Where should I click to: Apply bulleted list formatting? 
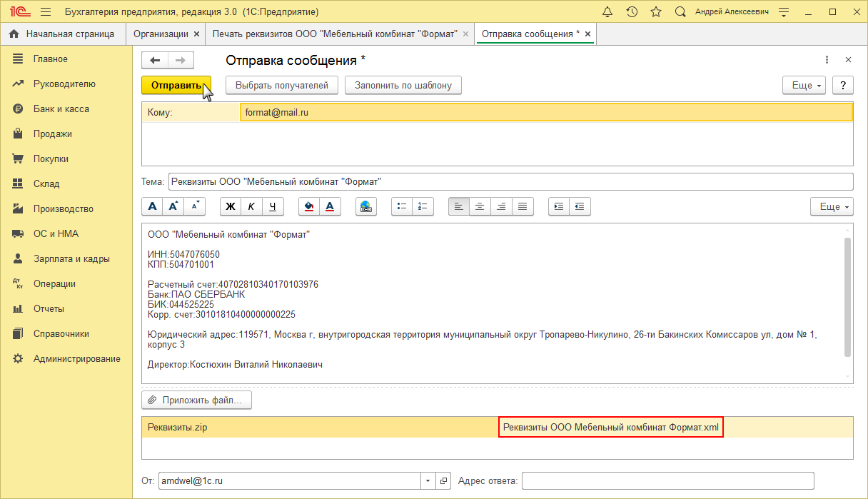[402, 206]
